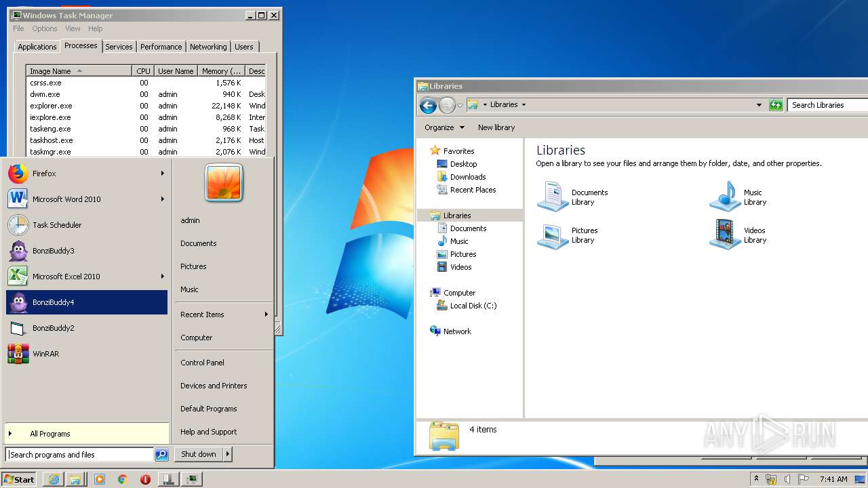This screenshot has height=488, width=868.
Task: Open Microsoft Excel 2010 from Start menu
Action: pos(86,277)
